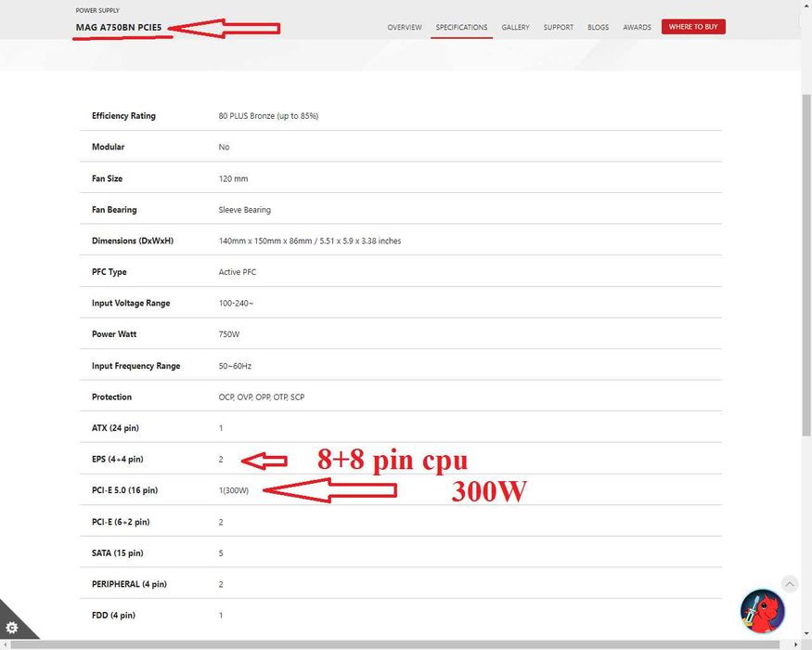Select the 80 PLUS Bronze value
Image resolution: width=812 pixels, height=650 pixels.
(x=268, y=116)
